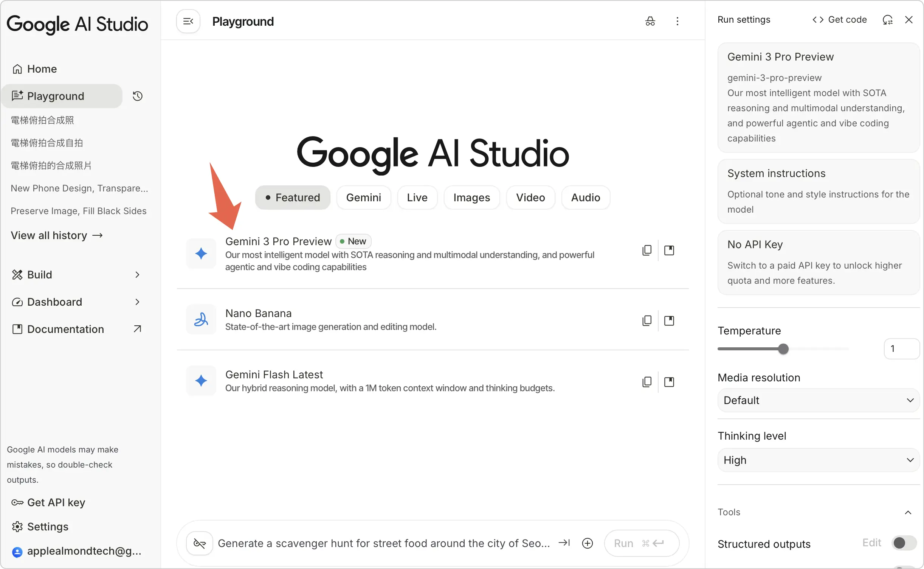Open the Thinking level dropdown
This screenshot has width=924, height=569.
(x=819, y=460)
